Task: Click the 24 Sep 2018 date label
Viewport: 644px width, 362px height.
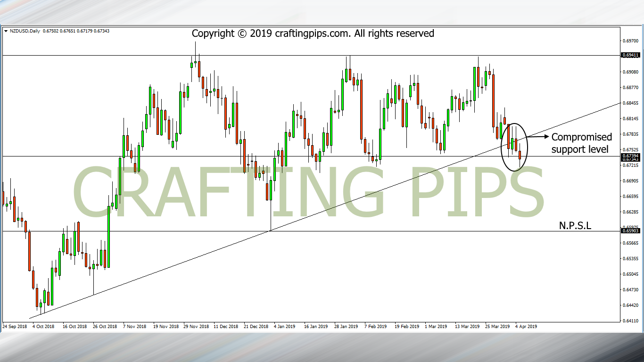Action: click(x=15, y=326)
